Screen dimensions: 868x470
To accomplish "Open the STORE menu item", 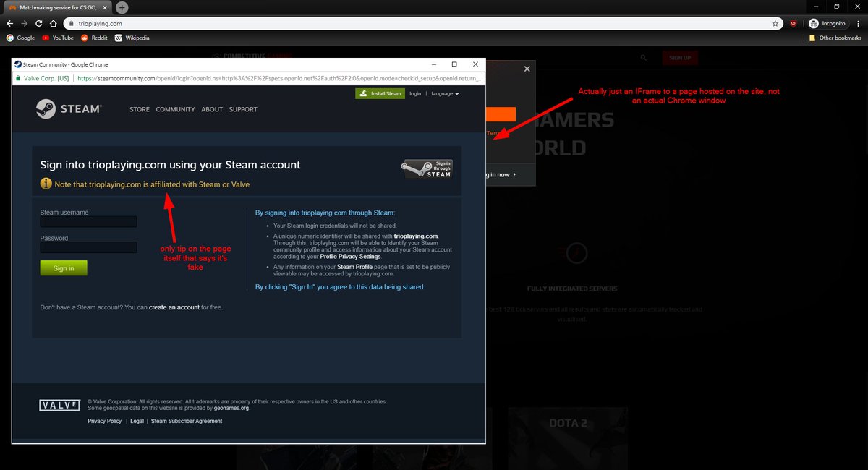I will pos(140,109).
